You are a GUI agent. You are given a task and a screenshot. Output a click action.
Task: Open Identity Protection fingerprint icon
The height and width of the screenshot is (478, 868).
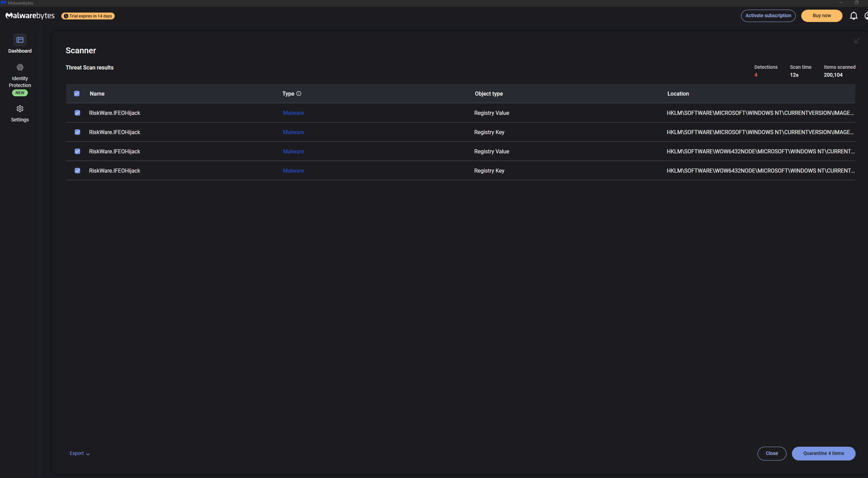(20, 67)
